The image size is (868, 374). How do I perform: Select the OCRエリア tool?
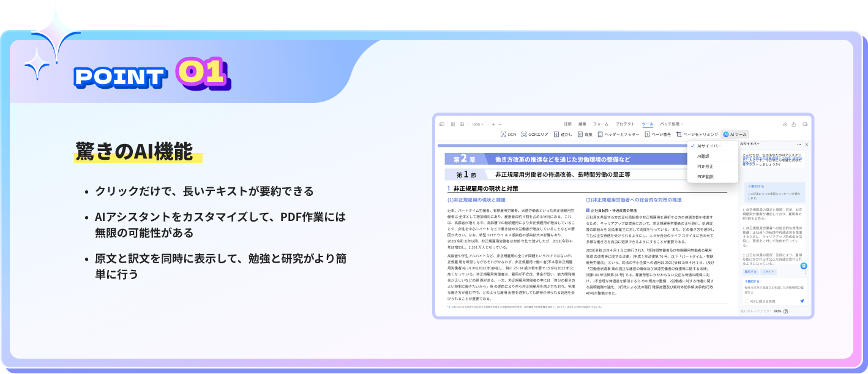(535, 134)
